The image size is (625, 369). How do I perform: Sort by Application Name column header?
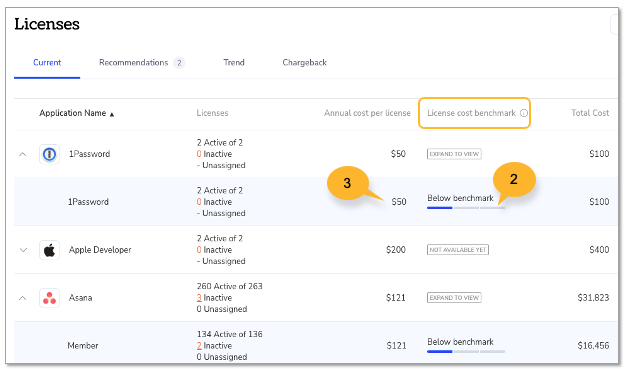[73, 113]
